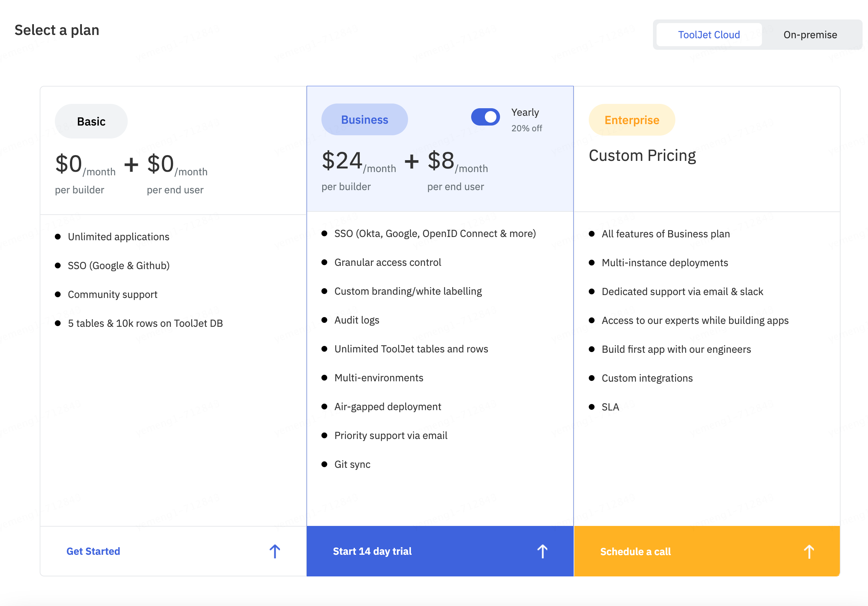Switch to the On-premise tab
The image size is (868, 606).
click(x=810, y=35)
